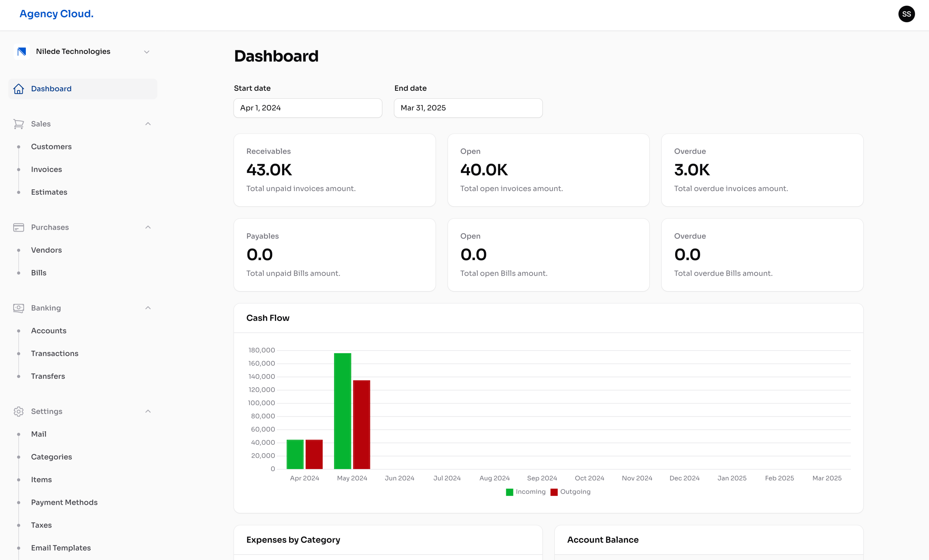Click the Outgoing legend label text

(x=575, y=492)
